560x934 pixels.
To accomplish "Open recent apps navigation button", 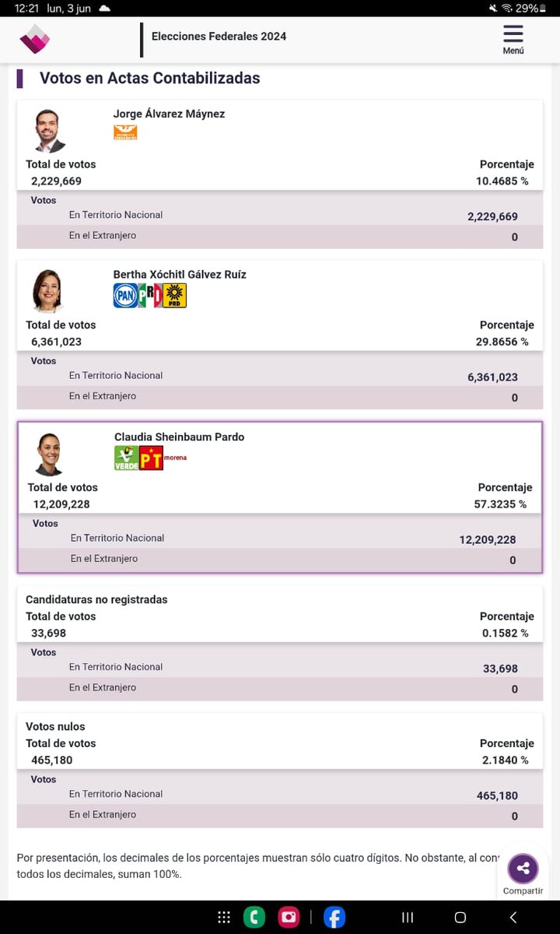I will [x=407, y=917].
